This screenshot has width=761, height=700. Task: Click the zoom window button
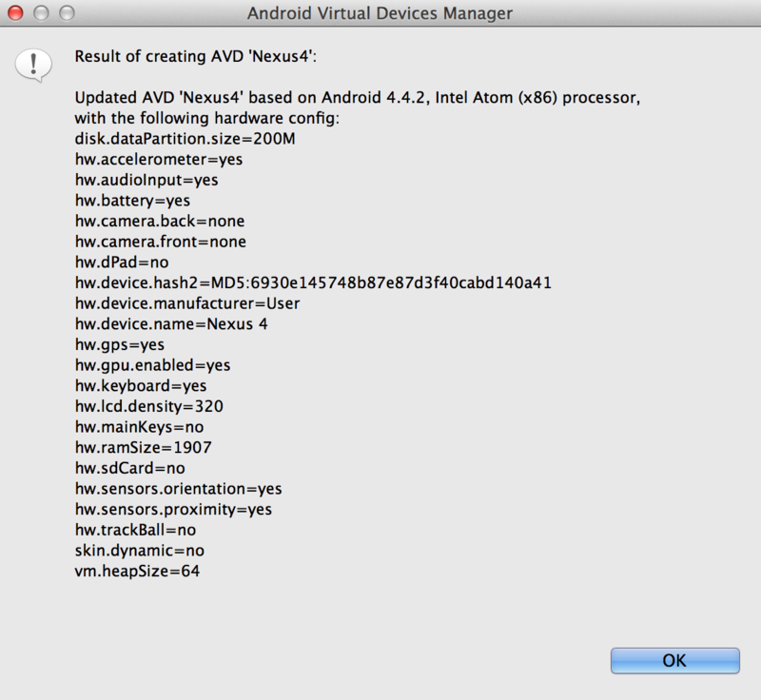tap(67, 13)
